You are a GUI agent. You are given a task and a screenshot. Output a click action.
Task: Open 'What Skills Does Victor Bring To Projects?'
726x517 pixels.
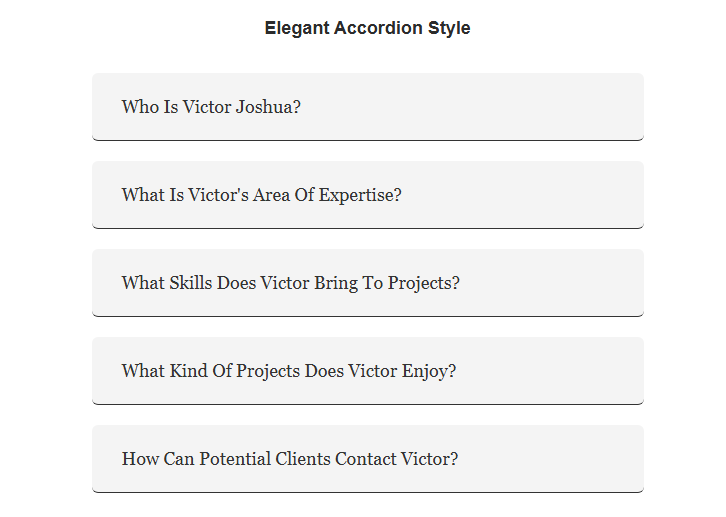tap(368, 283)
